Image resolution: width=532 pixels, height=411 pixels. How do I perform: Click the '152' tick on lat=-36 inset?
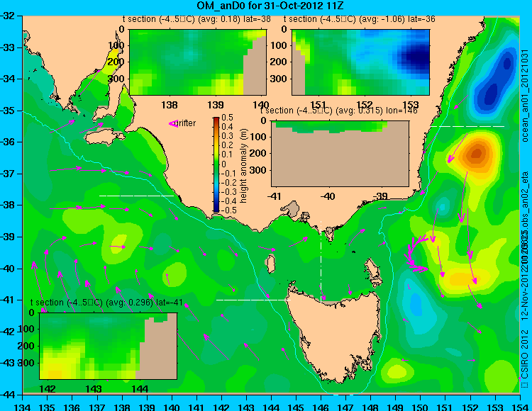point(365,105)
